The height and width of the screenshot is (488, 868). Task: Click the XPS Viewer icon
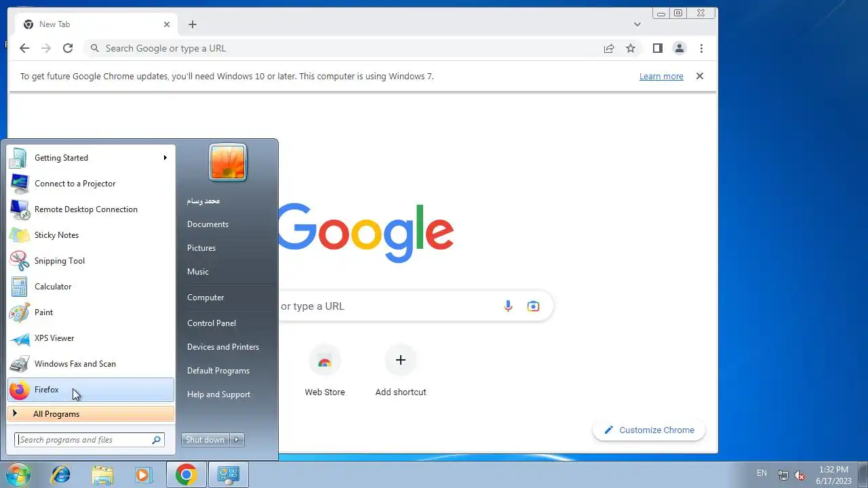pyautogui.click(x=19, y=338)
